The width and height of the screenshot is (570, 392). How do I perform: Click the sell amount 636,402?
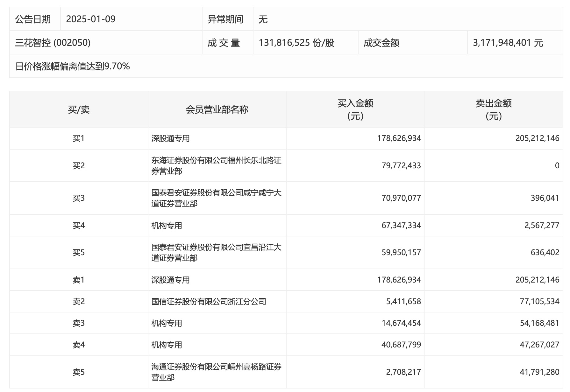point(545,253)
